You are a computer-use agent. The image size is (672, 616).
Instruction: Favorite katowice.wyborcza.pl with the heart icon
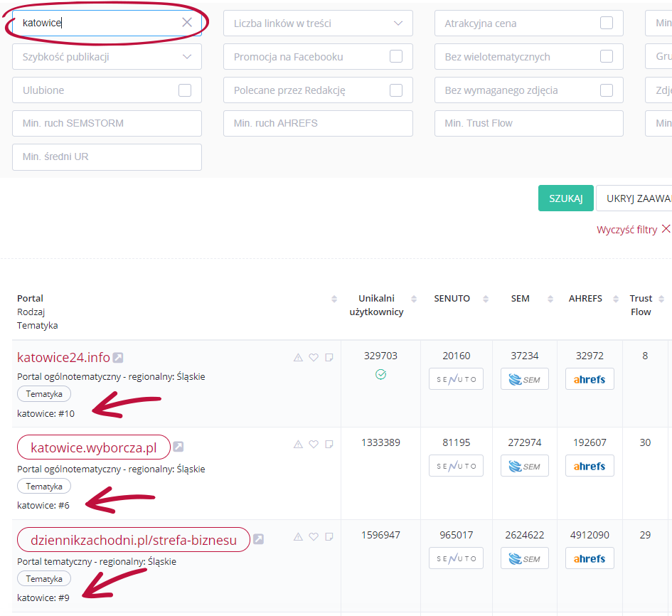click(314, 444)
